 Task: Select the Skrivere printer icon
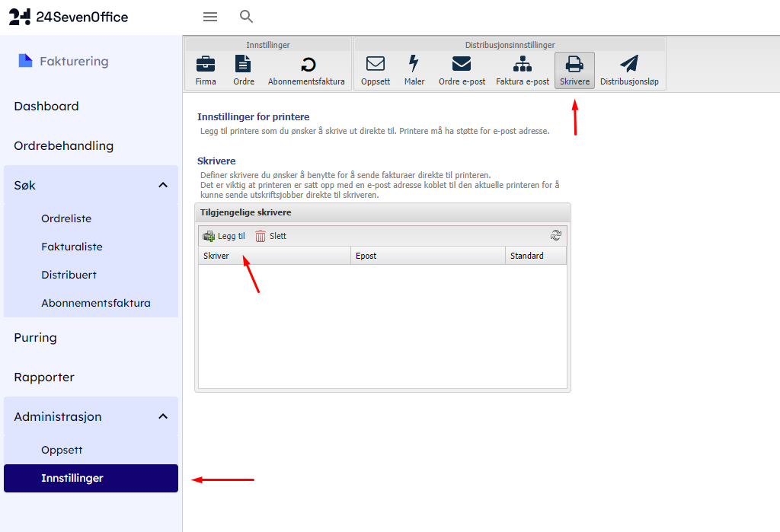click(574, 65)
